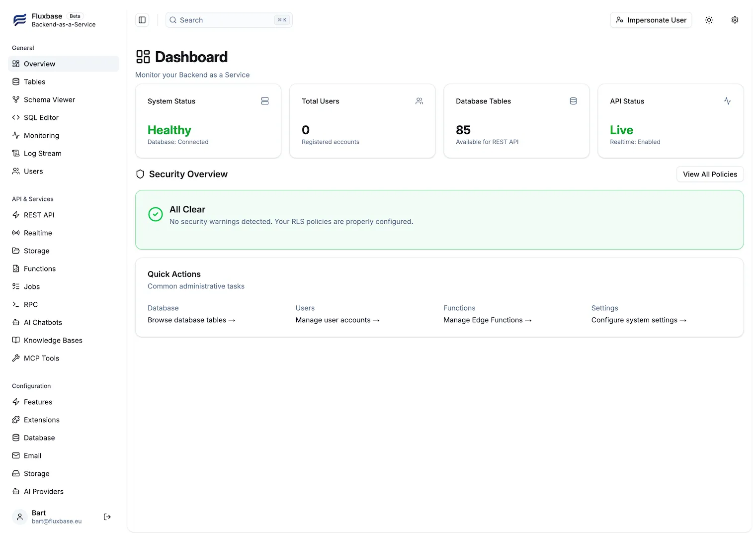Screen dimensions: 756x536
Task: Click the View All Policies button
Action: pyautogui.click(x=710, y=174)
